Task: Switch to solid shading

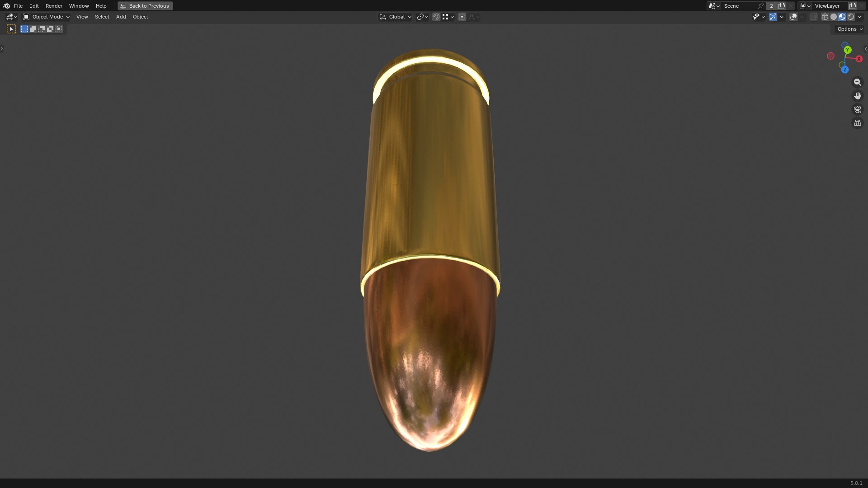Action: click(834, 17)
